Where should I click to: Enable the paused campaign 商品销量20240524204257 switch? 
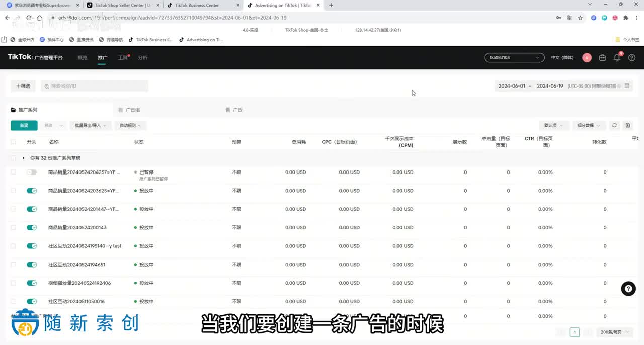(x=32, y=172)
